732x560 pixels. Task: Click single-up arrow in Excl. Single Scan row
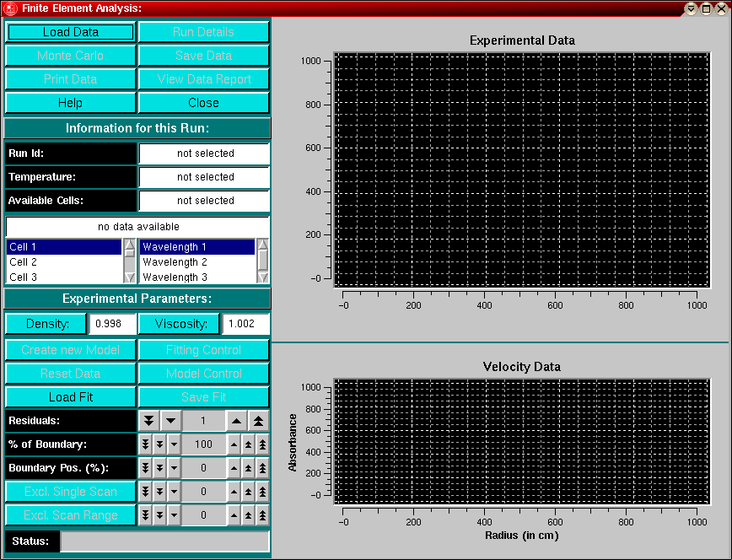[x=234, y=491]
